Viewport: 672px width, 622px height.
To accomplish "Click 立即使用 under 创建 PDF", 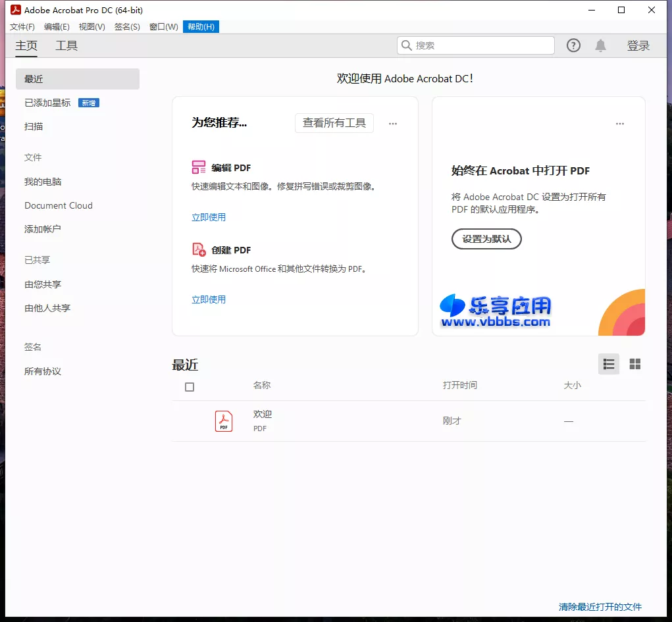I will (x=209, y=299).
